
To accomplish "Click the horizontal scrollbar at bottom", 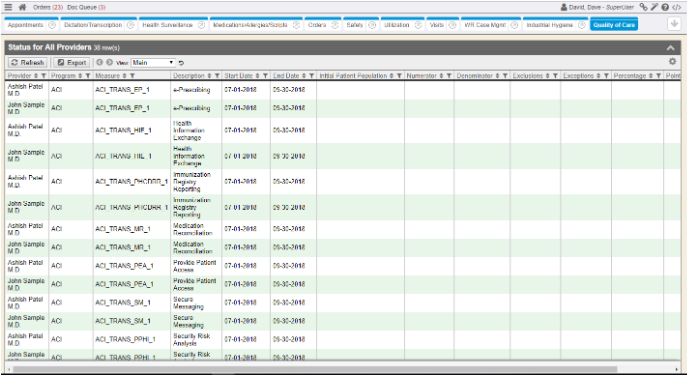I will pos(315,369).
